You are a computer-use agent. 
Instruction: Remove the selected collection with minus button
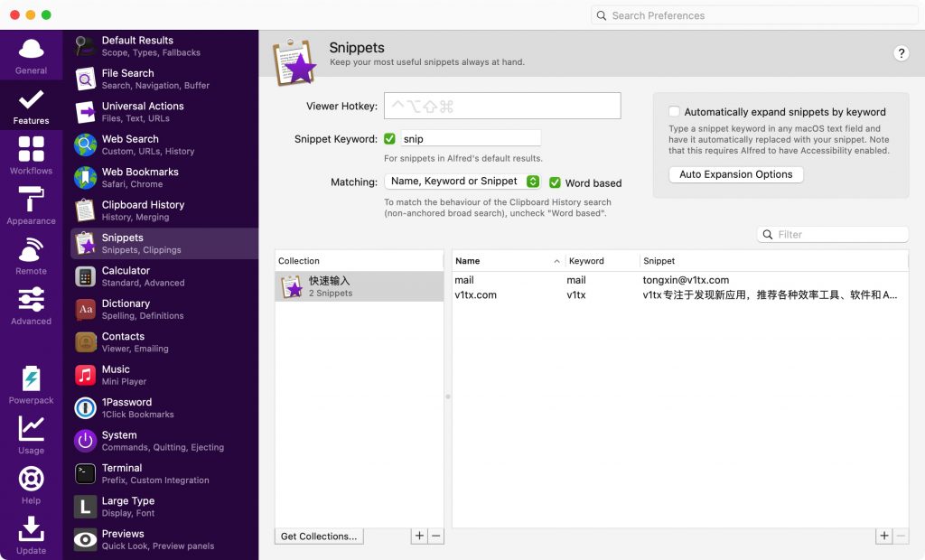(436, 536)
